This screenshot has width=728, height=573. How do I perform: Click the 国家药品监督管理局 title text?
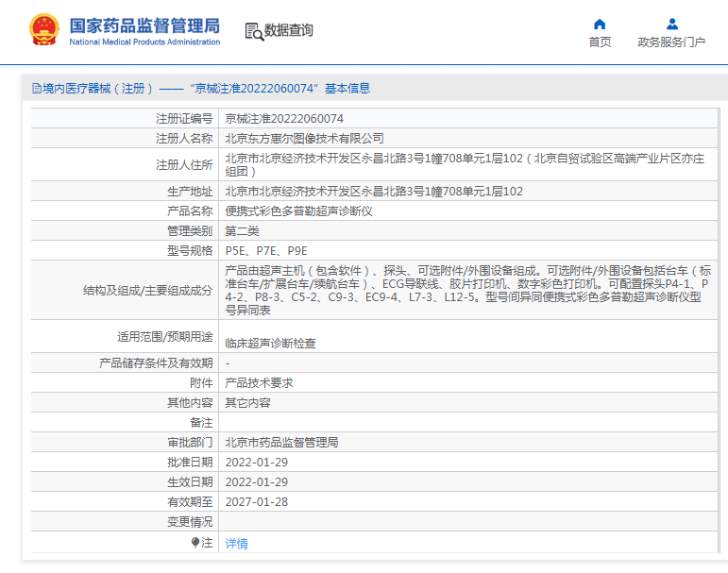tap(144, 25)
